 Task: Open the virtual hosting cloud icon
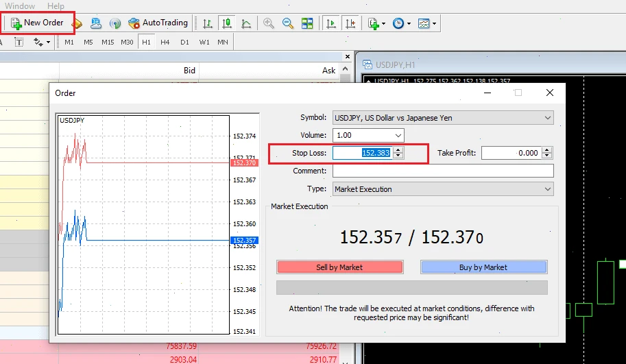[x=96, y=23]
